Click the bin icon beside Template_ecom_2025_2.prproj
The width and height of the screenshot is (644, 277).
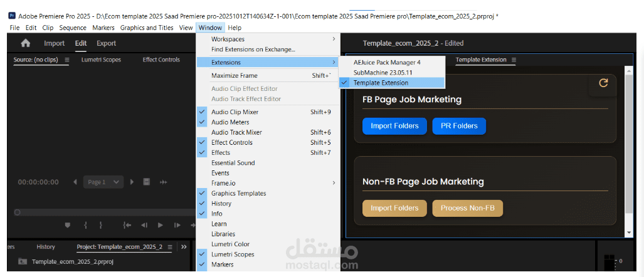coord(23,261)
